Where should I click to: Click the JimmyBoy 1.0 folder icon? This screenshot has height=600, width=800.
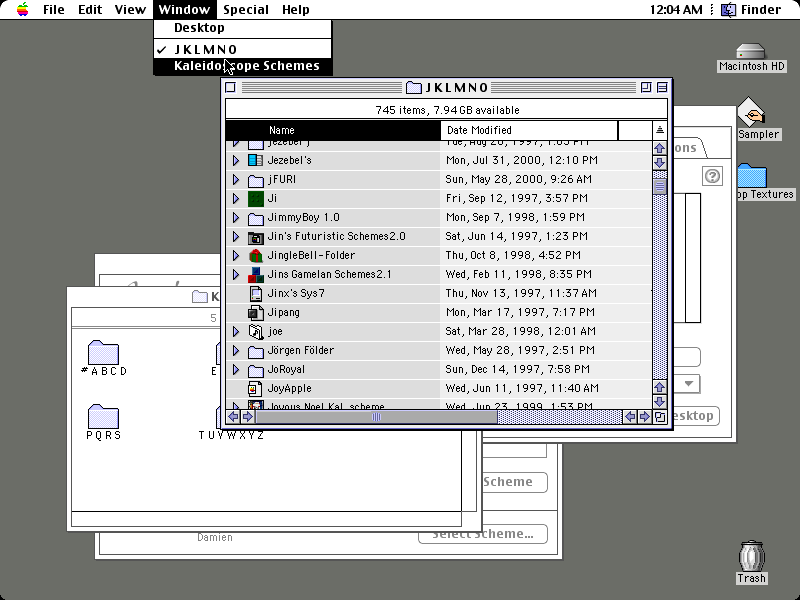(x=255, y=218)
